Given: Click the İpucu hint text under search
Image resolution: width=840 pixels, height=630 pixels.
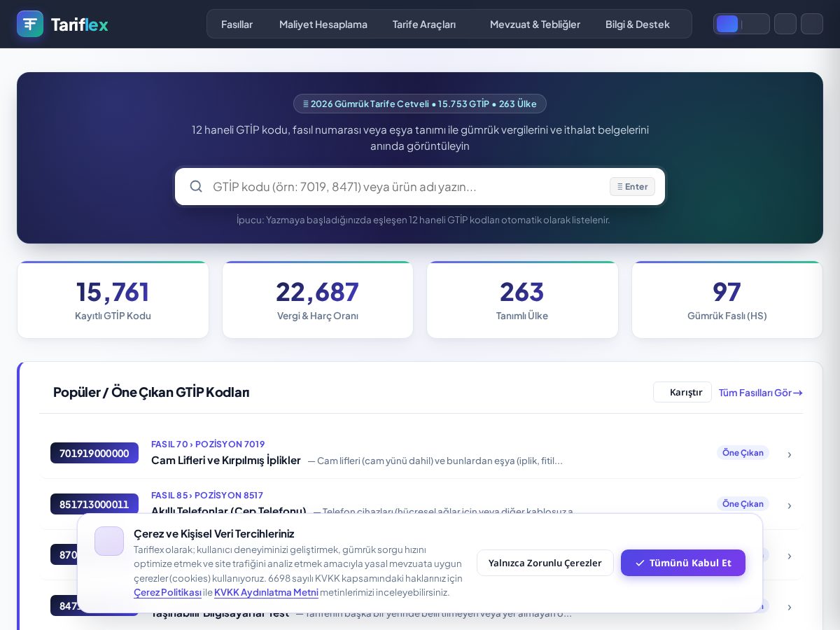Looking at the screenshot, I should pos(423,220).
